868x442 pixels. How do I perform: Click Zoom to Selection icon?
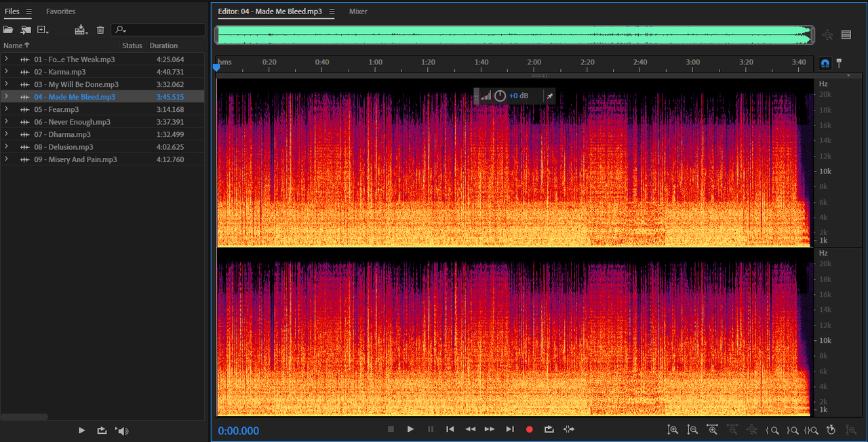click(x=812, y=430)
